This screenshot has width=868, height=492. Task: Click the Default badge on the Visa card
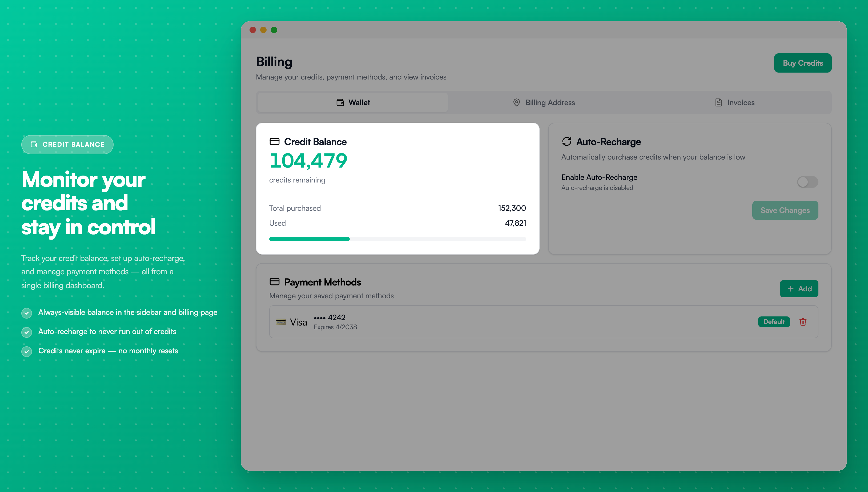coord(774,322)
